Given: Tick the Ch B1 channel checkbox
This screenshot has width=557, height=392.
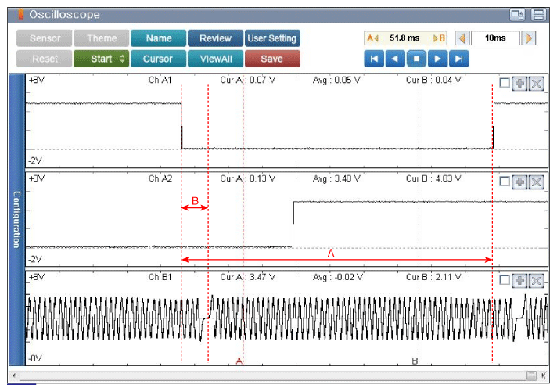Looking at the screenshot, I should click(x=505, y=279).
